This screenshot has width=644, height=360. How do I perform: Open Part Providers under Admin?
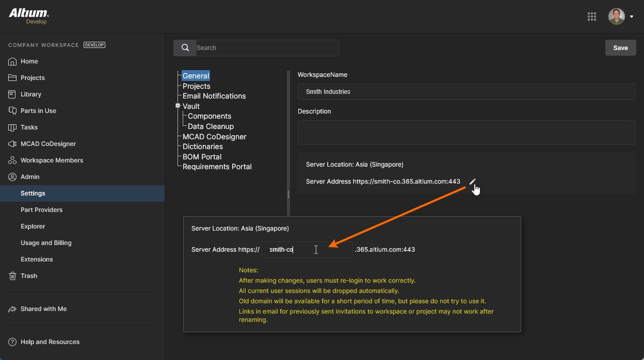[x=41, y=210]
